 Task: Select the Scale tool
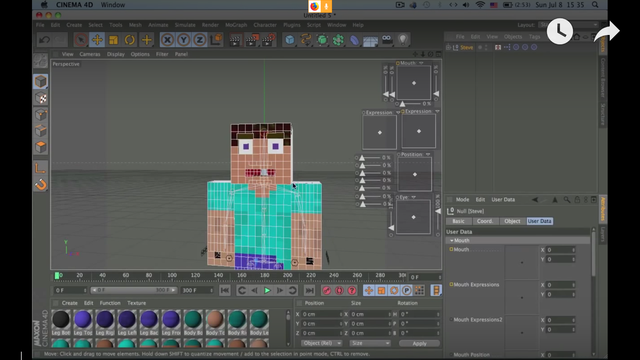(x=113, y=40)
